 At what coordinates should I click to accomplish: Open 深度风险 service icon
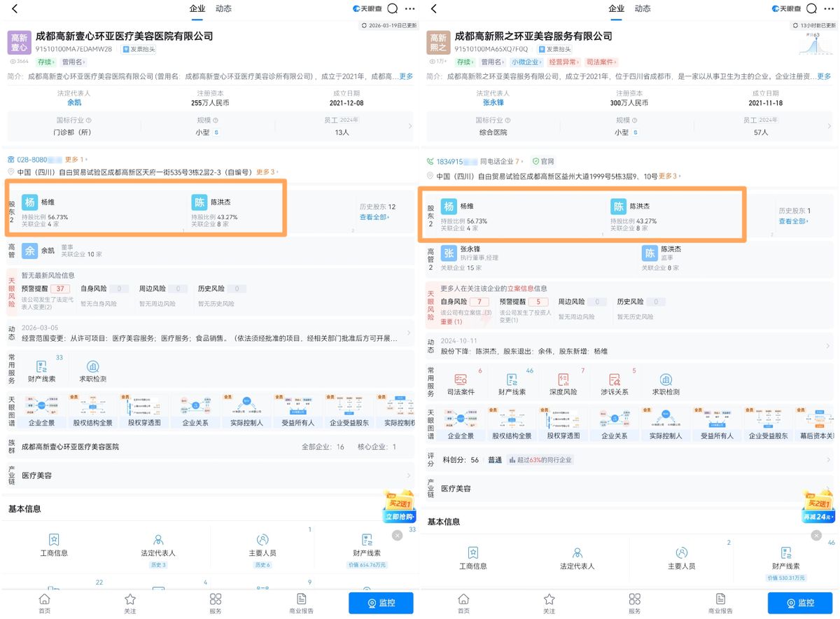(563, 384)
